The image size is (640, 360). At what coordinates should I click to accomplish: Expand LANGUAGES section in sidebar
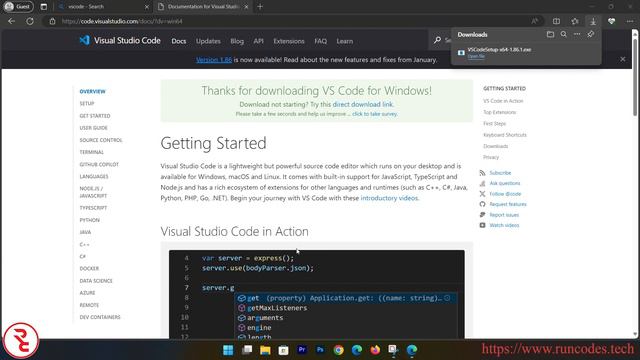click(94, 176)
